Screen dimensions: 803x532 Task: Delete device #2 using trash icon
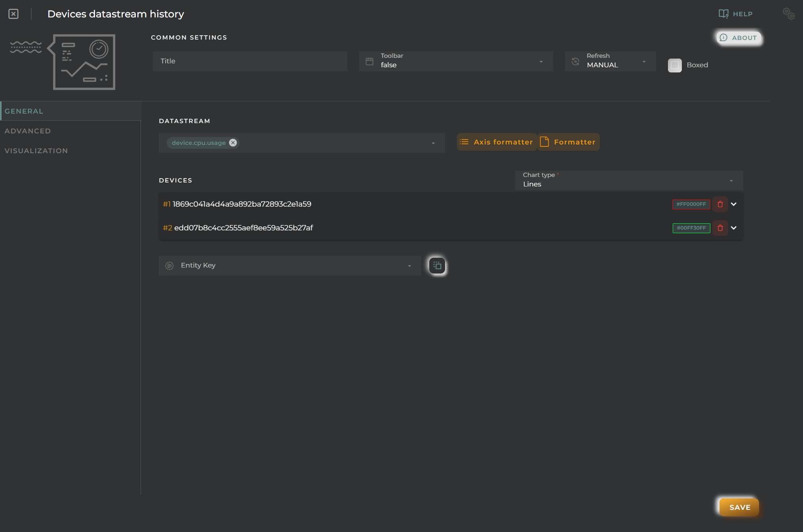coord(721,228)
